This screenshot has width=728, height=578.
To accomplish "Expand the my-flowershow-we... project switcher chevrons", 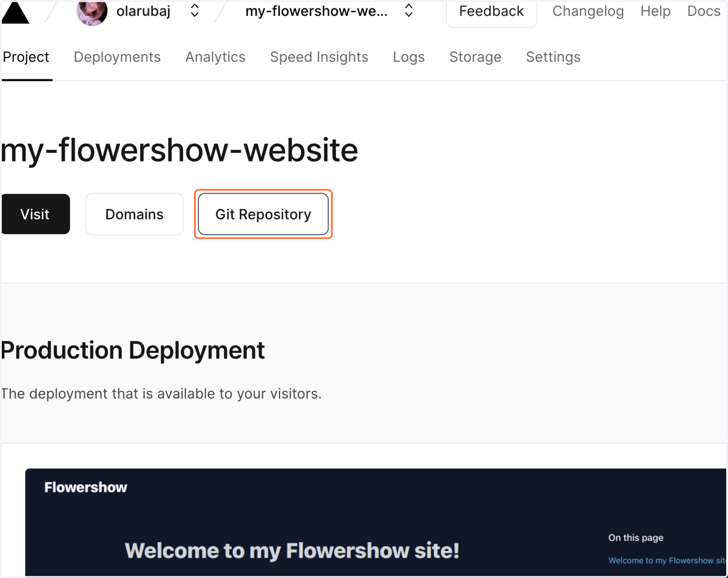I will [409, 10].
